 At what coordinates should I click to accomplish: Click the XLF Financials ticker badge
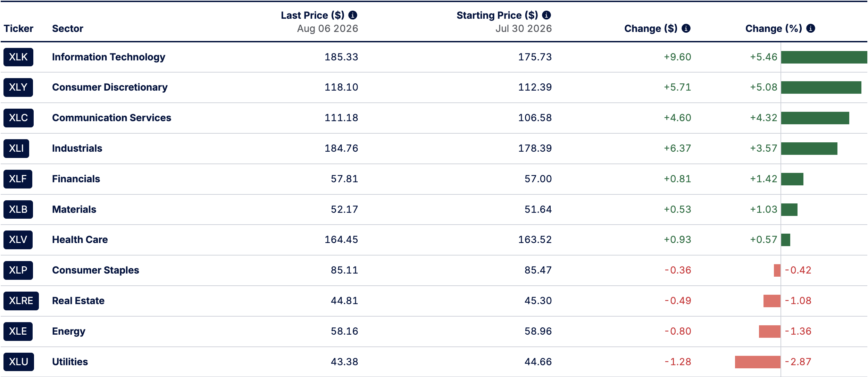(18, 179)
